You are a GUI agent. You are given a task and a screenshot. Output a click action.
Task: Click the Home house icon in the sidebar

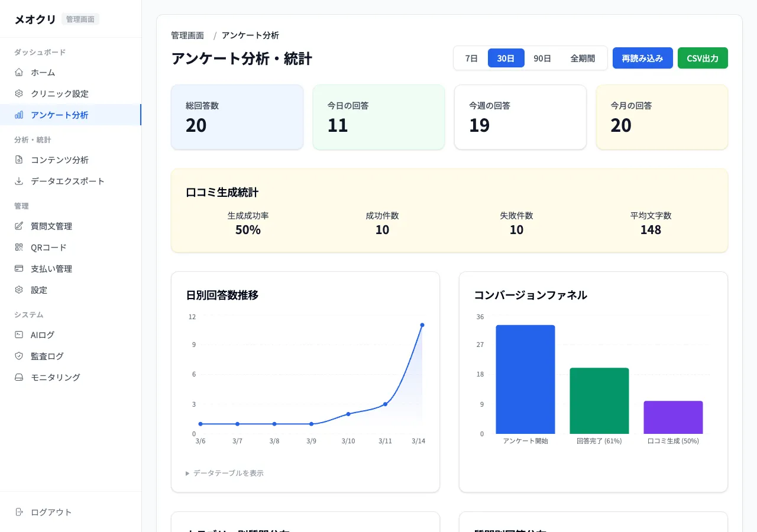pos(19,72)
